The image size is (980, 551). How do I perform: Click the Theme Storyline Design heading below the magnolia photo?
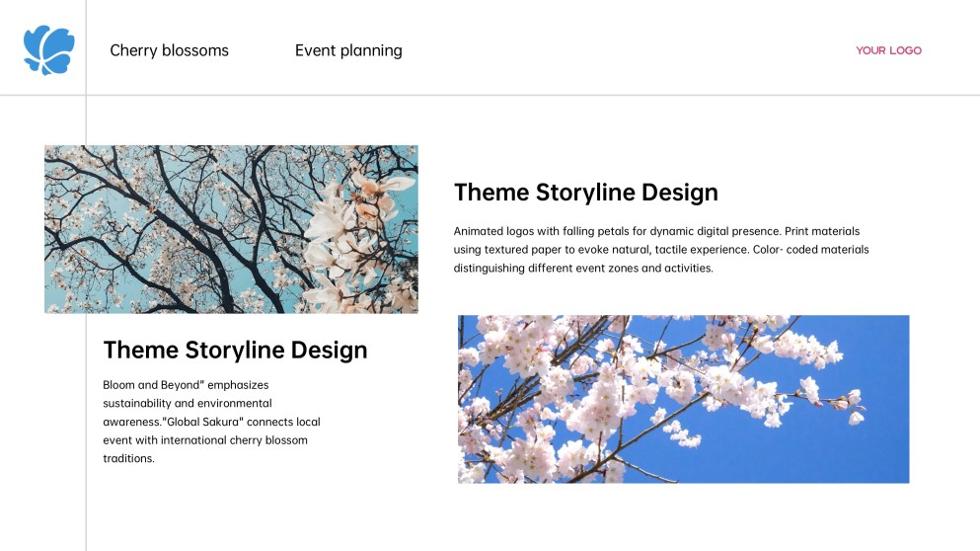(x=236, y=351)
